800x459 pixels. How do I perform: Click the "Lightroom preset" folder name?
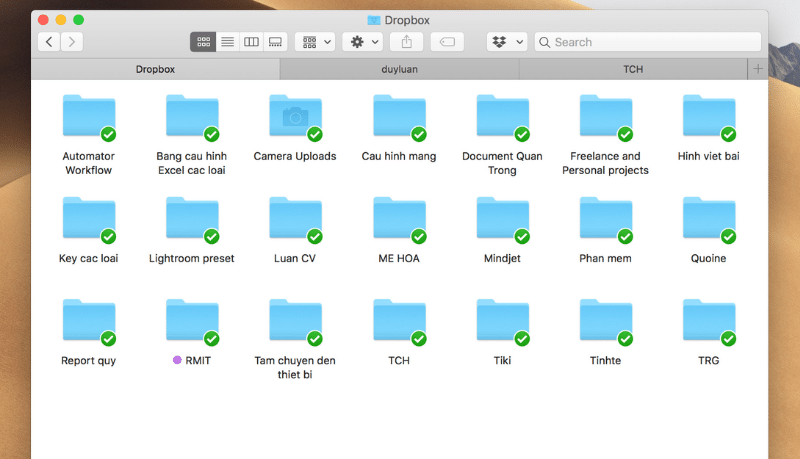[192, 259]
